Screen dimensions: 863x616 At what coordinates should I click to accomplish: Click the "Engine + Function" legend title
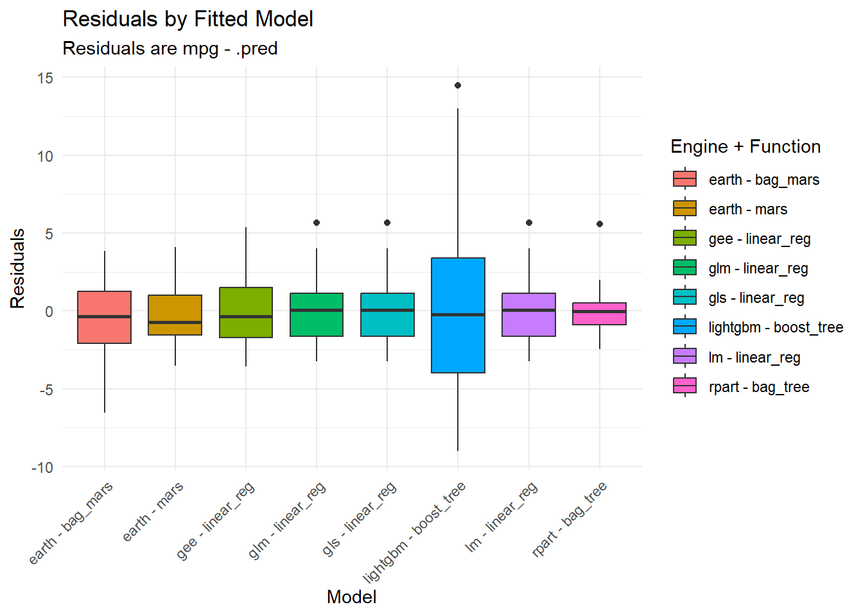(745, 147)
